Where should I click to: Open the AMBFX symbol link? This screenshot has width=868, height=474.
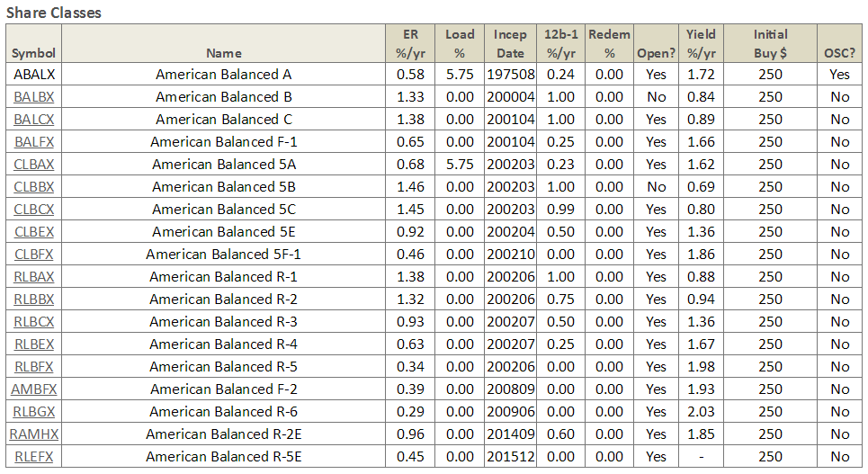[x=34, y=389]
